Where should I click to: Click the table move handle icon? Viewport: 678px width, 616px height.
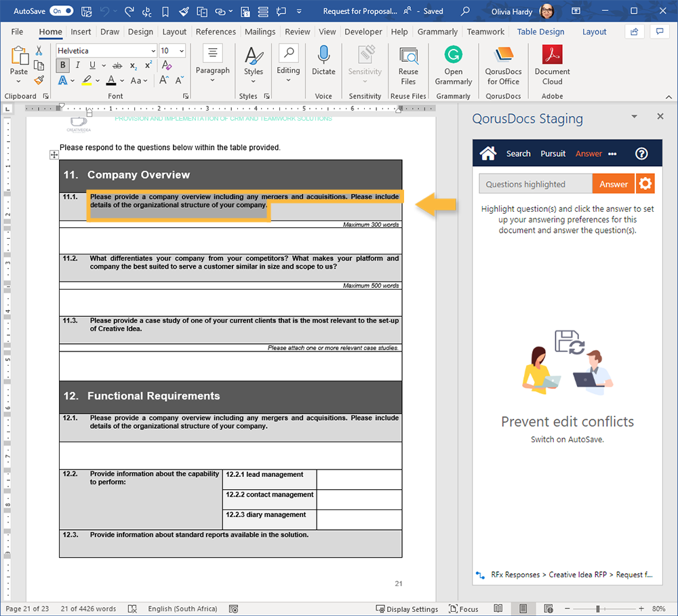54,155
